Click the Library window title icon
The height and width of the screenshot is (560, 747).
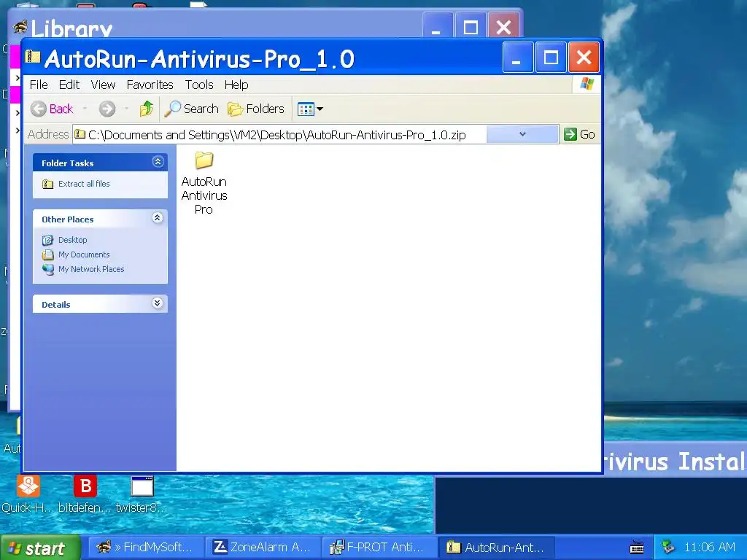20,27
